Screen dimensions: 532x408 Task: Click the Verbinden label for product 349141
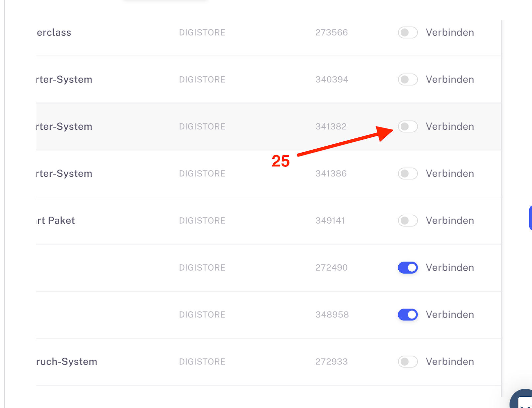tap(450, 221)
